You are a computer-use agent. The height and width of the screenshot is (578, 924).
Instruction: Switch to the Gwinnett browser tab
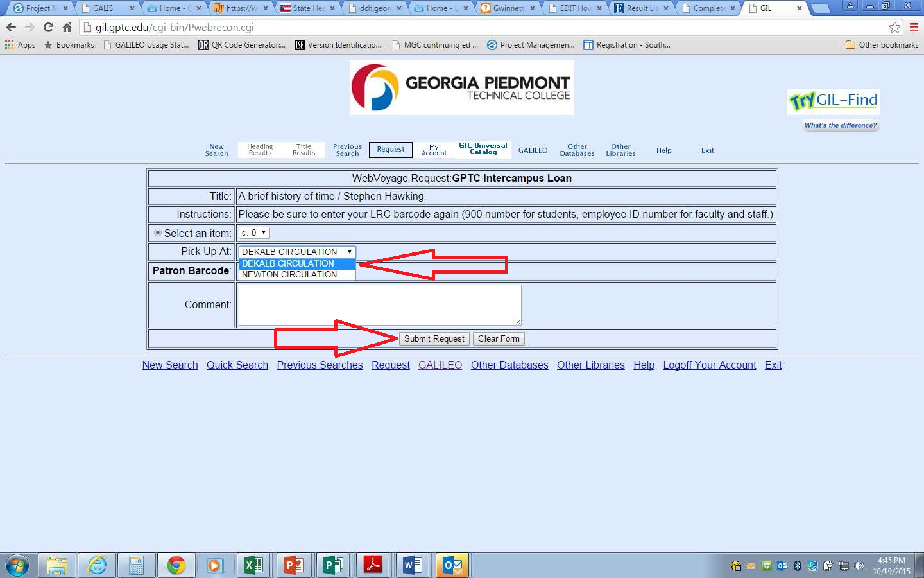click(508, 8)
